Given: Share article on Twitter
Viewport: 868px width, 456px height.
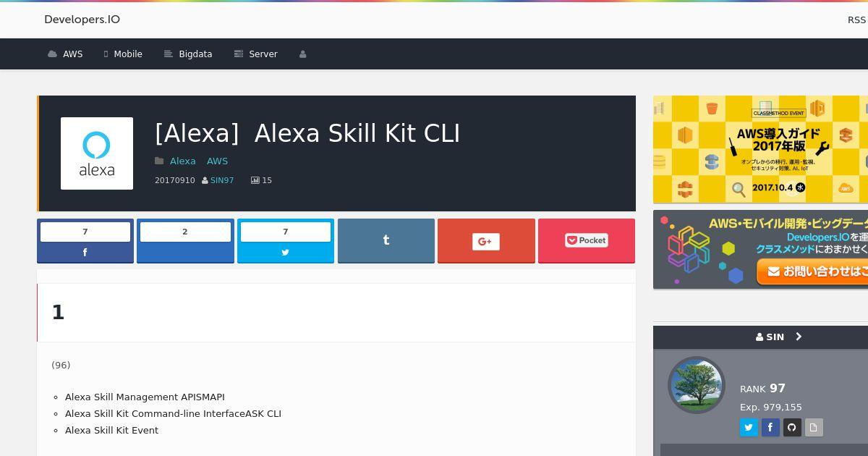Looking at the screenshot, I should pos(286,241).
